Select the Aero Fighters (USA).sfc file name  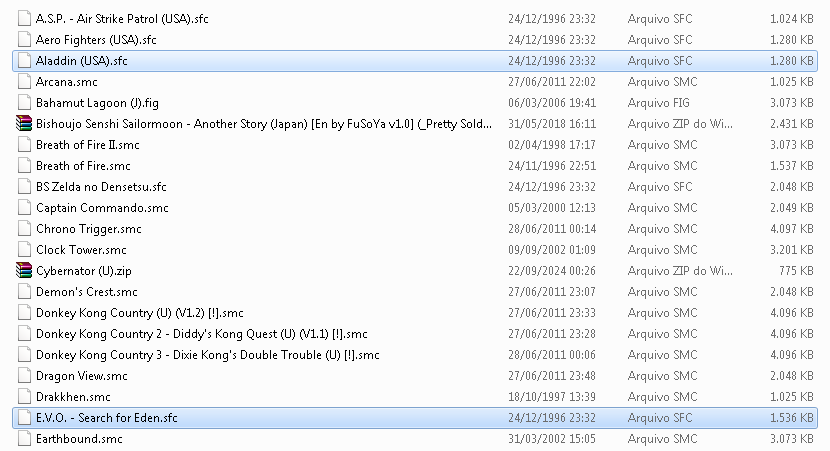(x=96, y=40)
